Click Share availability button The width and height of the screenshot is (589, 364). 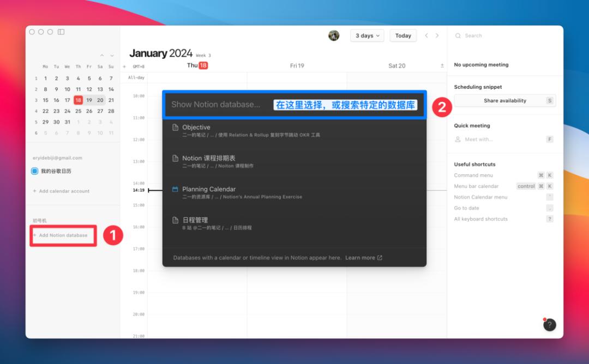tap(505, 101)
